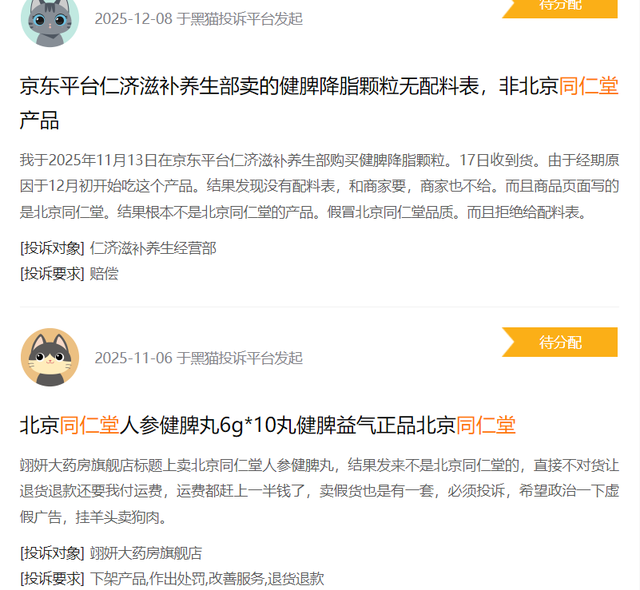Open the complaint titled 京东平台仁济滋补养生部
This screenshot has height=590, width=640.
(319, 103)
